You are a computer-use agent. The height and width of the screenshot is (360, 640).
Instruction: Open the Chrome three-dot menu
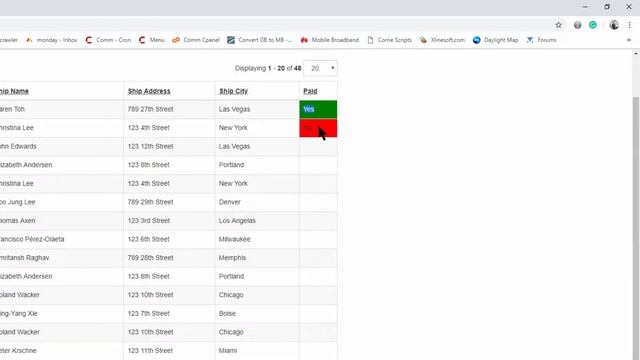629,25
